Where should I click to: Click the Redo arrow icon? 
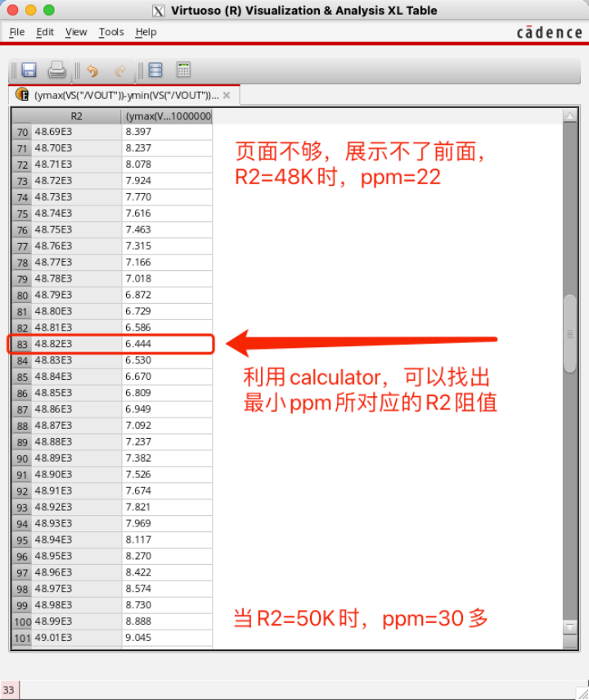[x=120, y=70]
